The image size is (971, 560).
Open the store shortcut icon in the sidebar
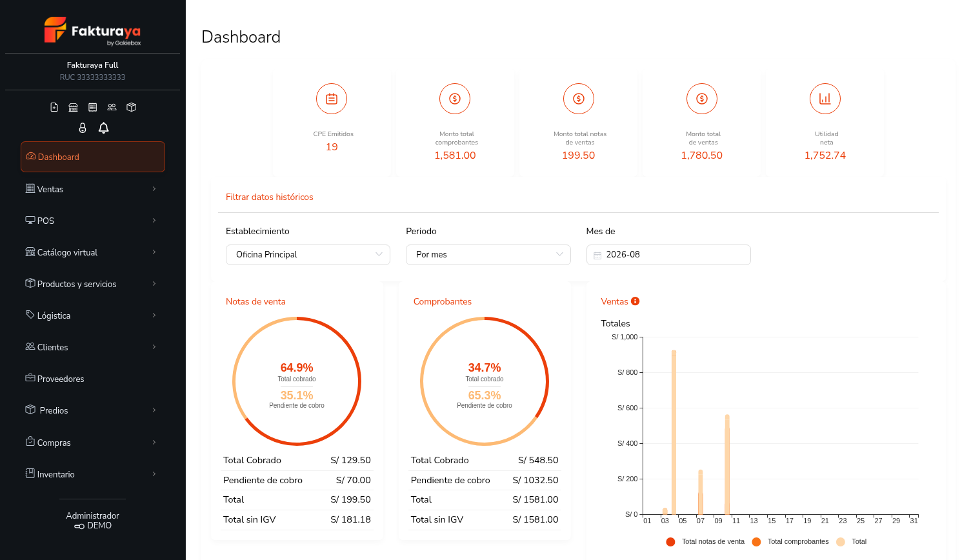pos(74,107)
